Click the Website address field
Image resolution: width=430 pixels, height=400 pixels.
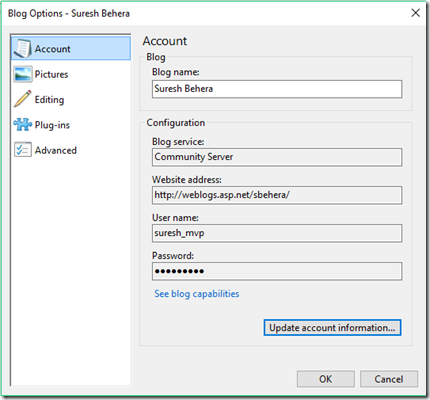coord(277,195)
